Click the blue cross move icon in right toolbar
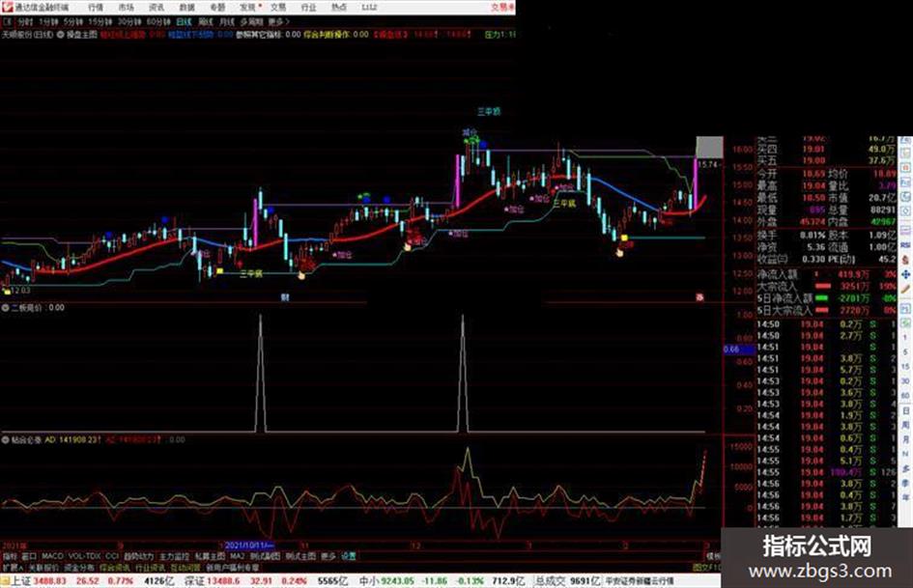The image size is (913, 588). pos(905,274)
